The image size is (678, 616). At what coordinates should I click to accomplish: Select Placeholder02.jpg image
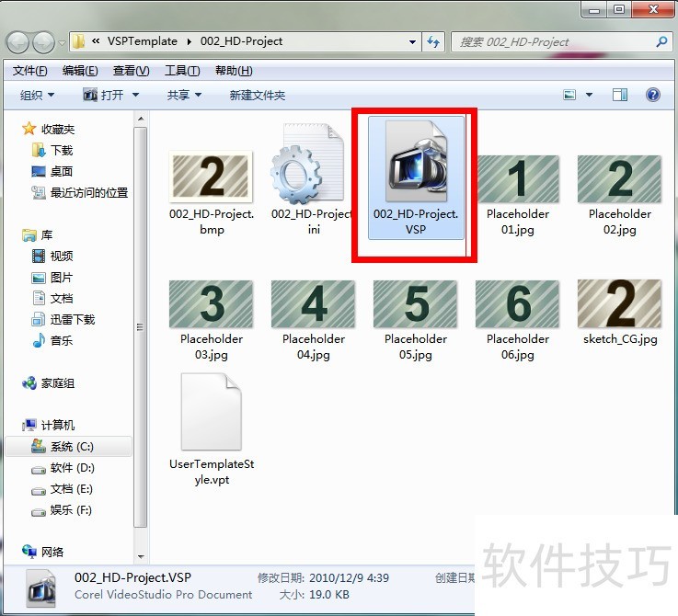619,196
